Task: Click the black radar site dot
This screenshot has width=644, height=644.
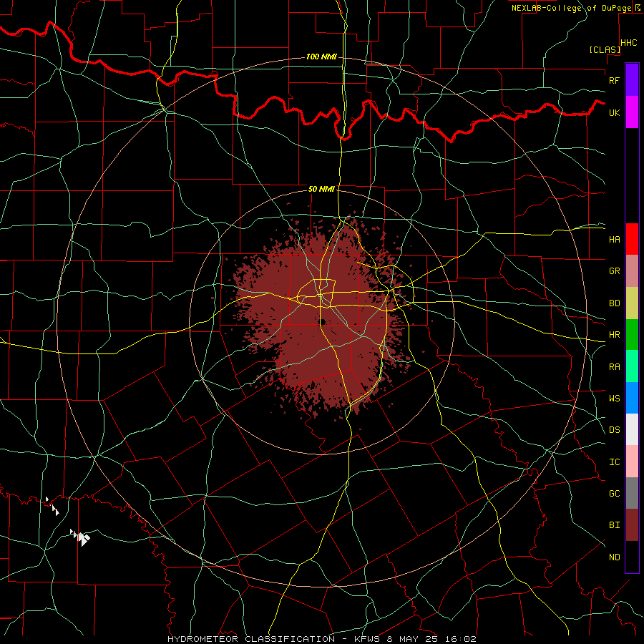Action: pyautogui.click(x=323, y=321)
